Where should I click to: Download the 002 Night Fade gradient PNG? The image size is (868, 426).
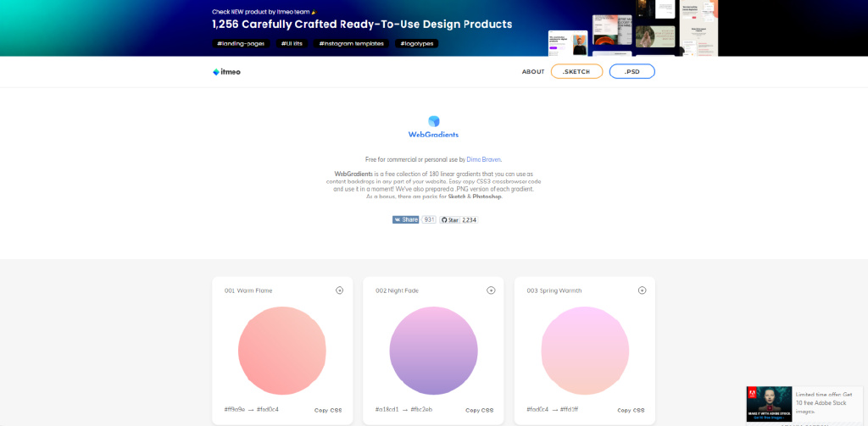491,290
